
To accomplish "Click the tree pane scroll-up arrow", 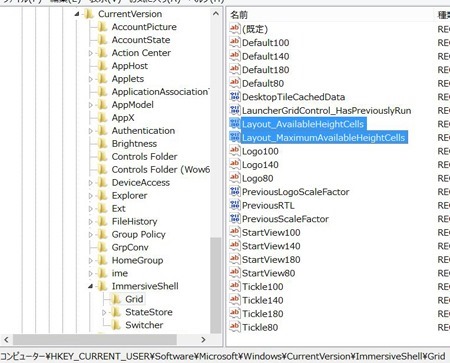I will (x=216, y=14).
